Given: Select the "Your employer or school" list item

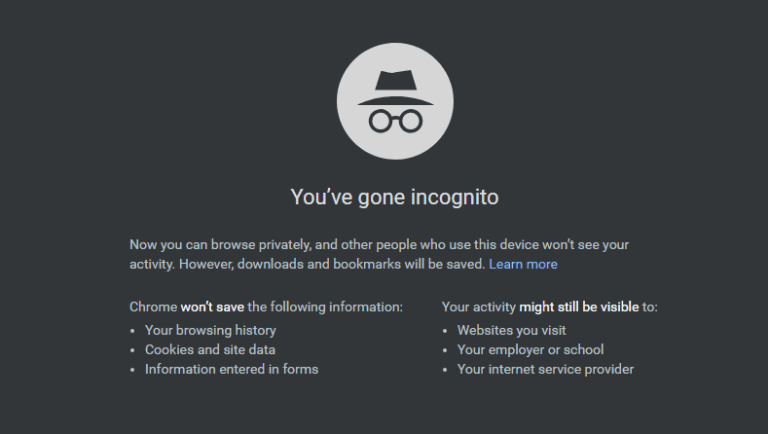Looking at the screenshot, I should tap(530, 350).
